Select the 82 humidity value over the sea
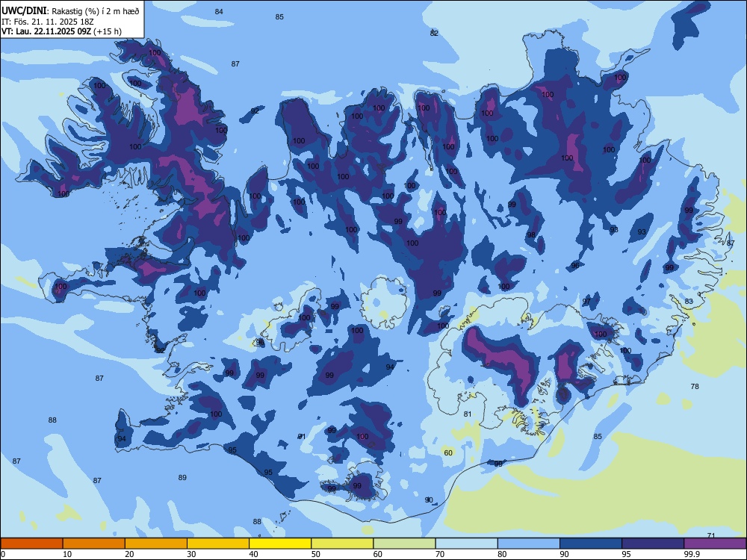Image resolution: width=747 pixels, height=560 pixels. pos(434,33)
